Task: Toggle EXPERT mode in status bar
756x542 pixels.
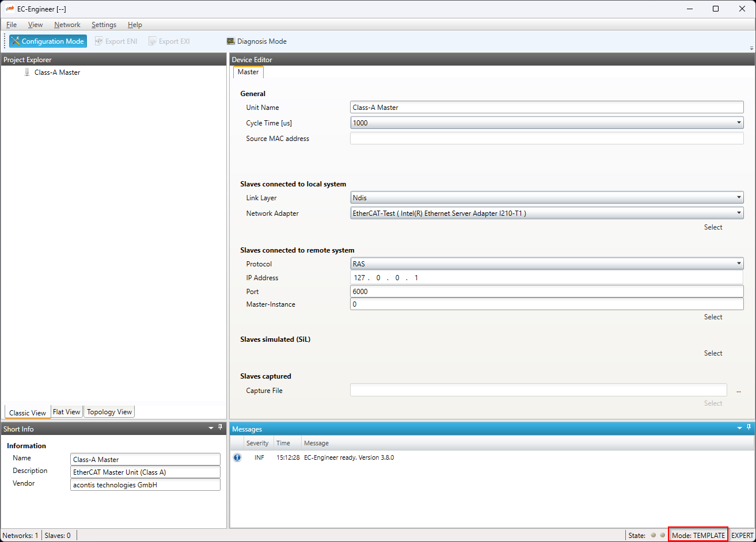Action: (x=742, y=535)
